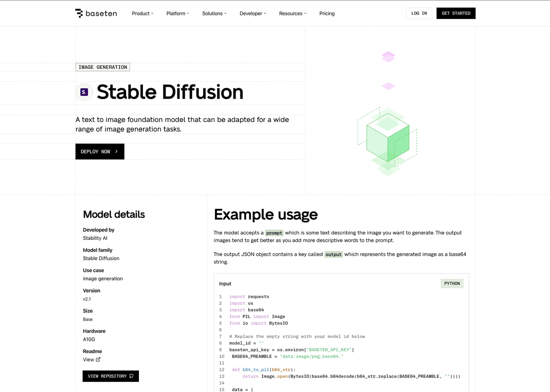Click code line 'import base64'
Viewport: 550px width, 392px height.
click(246, 310)
